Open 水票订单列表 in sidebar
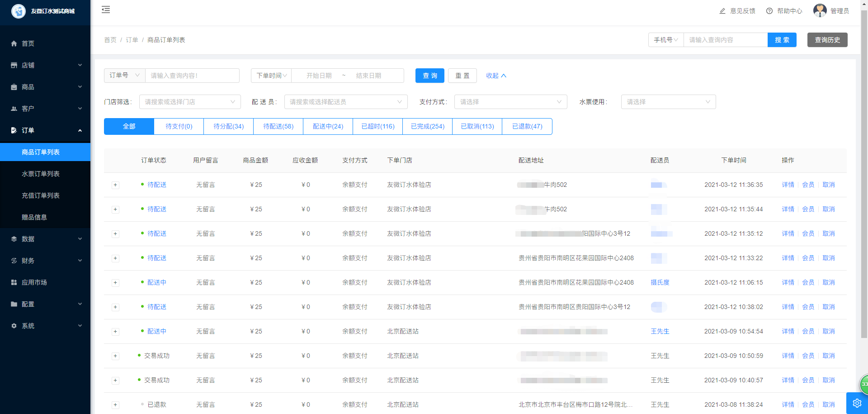The width and height of the screenshot is (868, 414). tap(45, 174)
